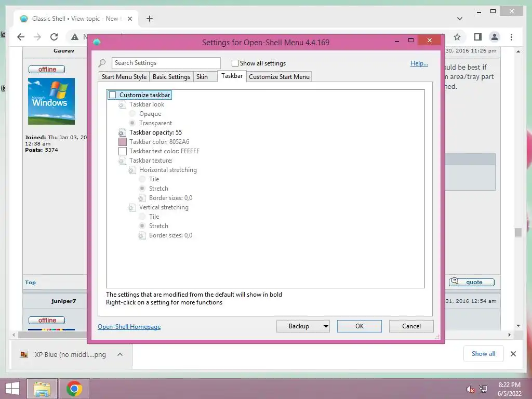Click the Taskbar texture setting icon
This screenshot has height=399, width=532.
(122, 161)
